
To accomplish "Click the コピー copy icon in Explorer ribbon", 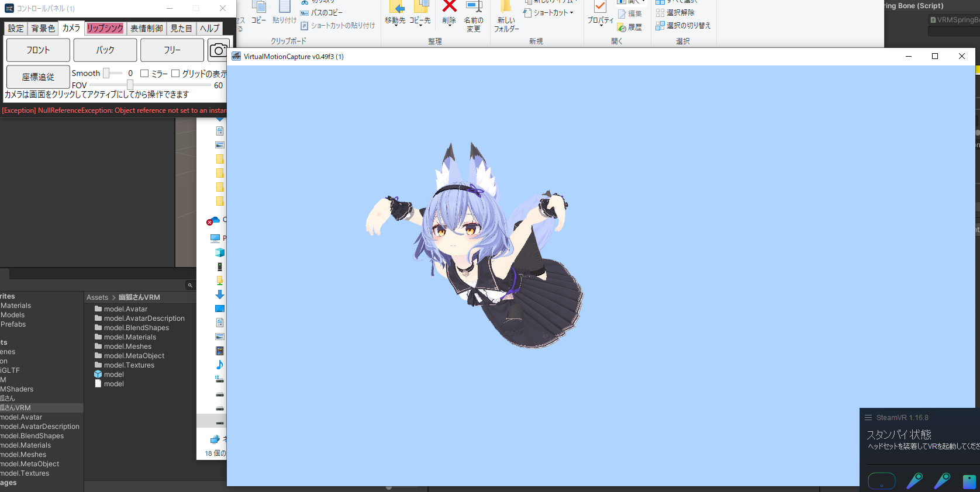I will (x=259, y=6).
